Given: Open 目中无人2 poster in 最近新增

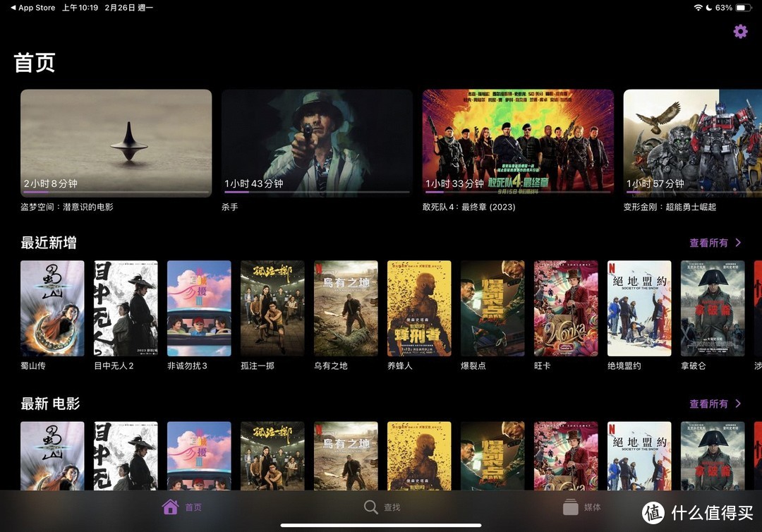Looking at the screenshot, I should 126,308.
